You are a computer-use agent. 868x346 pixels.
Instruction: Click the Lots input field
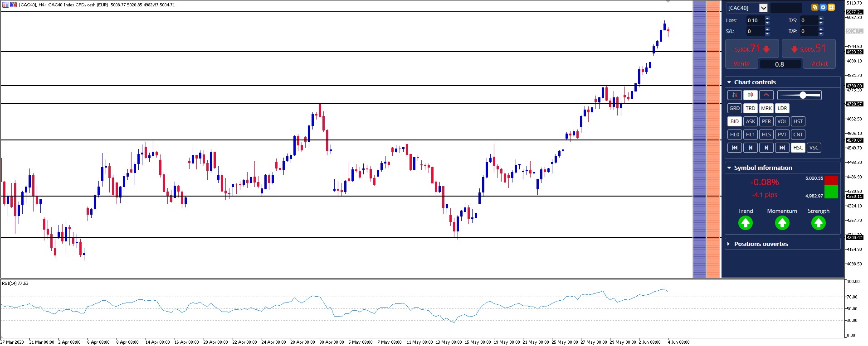pos(755,20)
